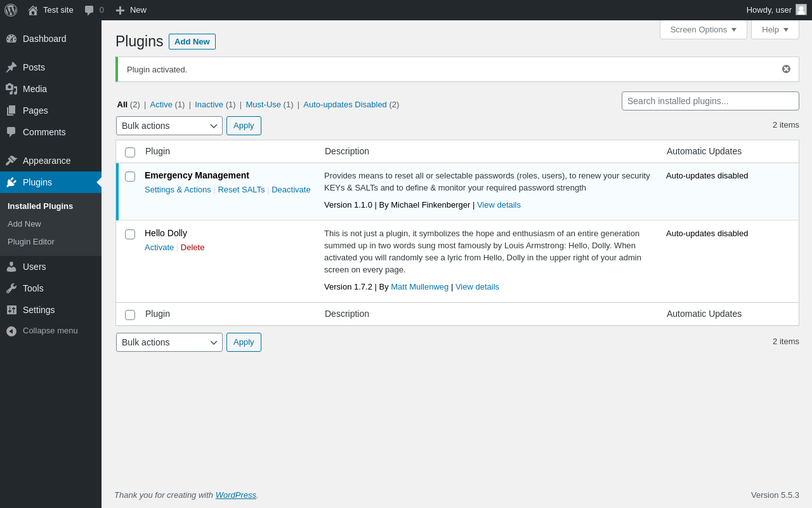Filter plugins by Inactive
Screen dimensions: 812x508
(x=209, y=105)
